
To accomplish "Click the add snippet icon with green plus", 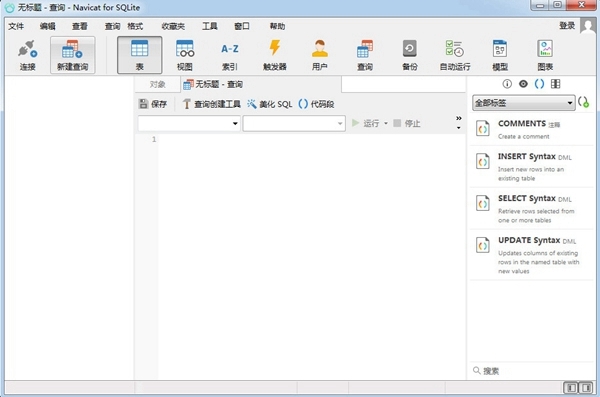I will pos(584,102).
